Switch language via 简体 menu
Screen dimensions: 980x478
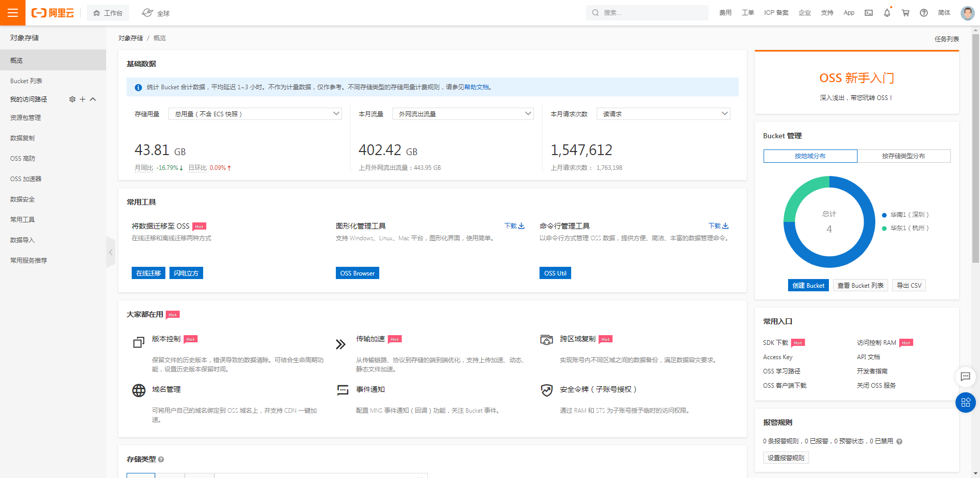(944, 13)
